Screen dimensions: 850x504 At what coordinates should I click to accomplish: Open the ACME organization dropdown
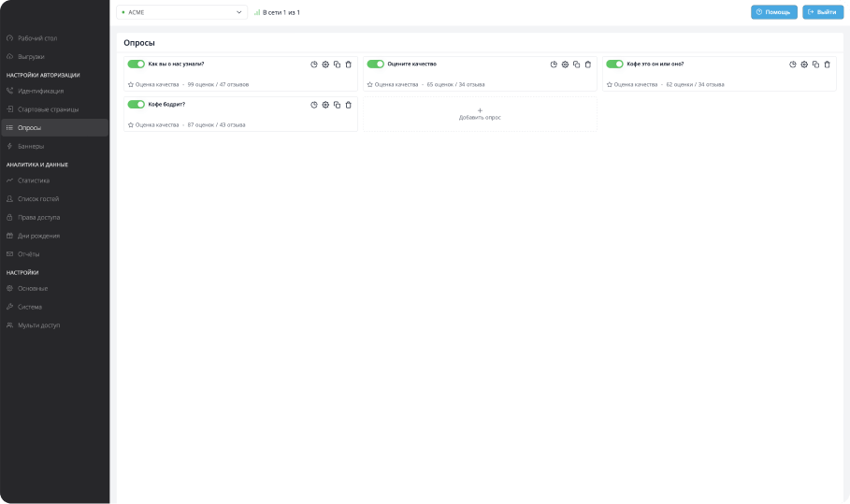point(181,12)
